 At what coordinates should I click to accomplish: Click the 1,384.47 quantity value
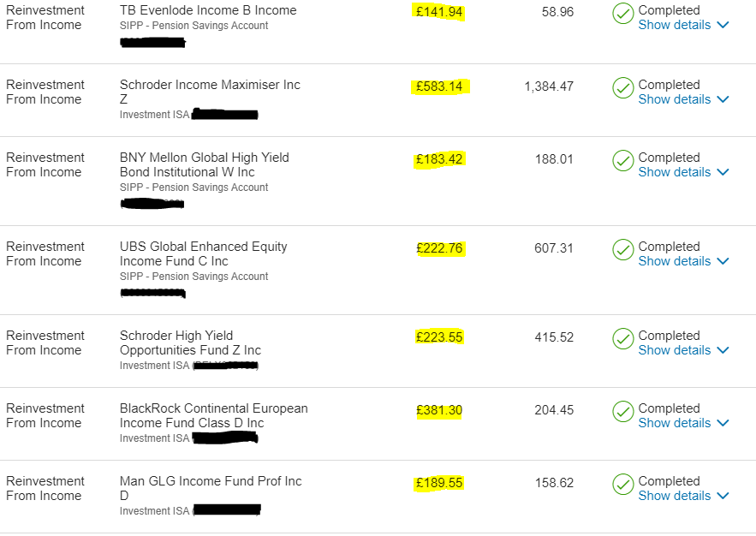click(x=549, y=86)
